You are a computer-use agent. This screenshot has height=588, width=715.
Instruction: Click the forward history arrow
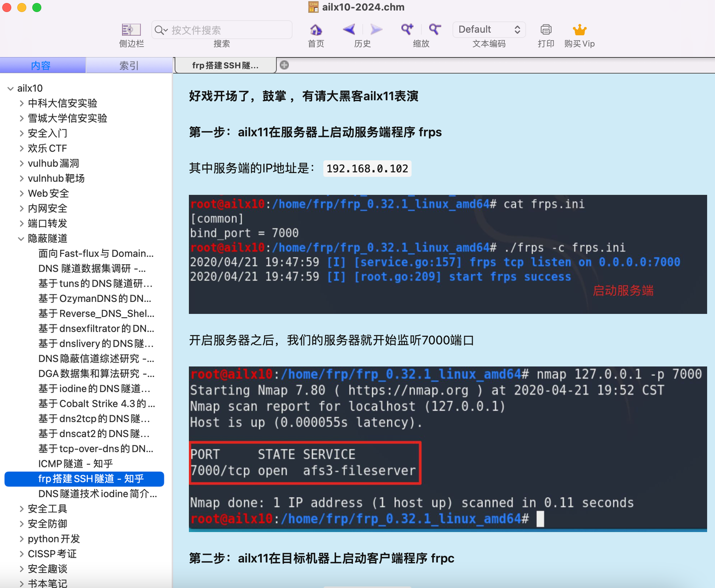point(375,30)
